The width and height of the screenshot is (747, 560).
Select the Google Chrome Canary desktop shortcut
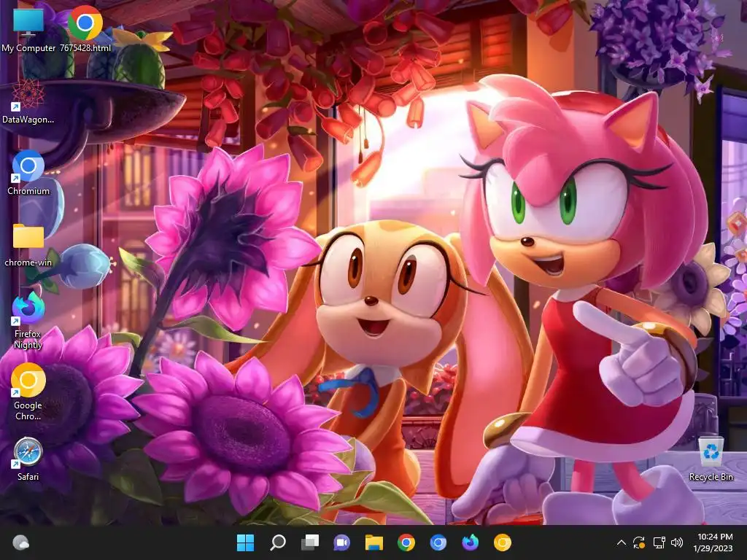[x=28, y=392]
